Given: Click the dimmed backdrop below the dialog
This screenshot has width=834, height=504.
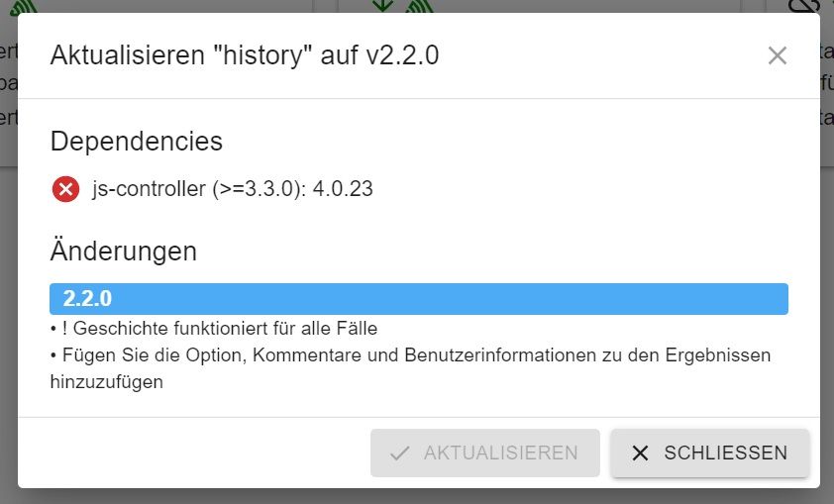Looking at the screenshot, I should (416, 496).
